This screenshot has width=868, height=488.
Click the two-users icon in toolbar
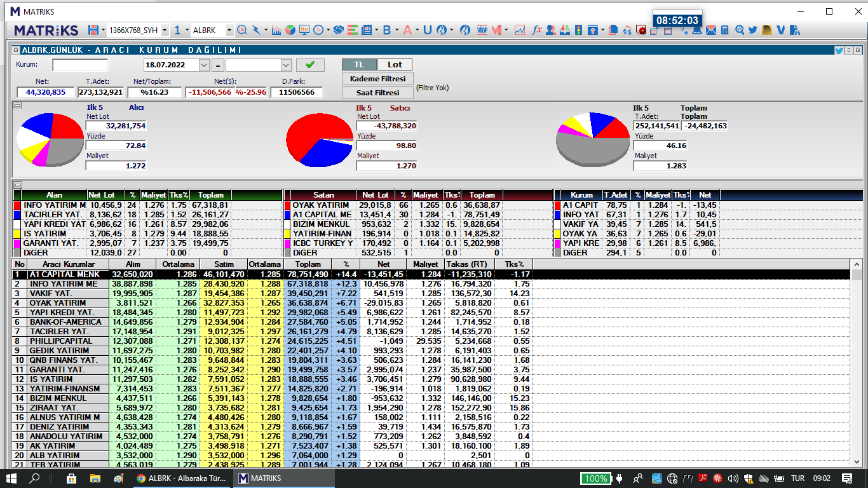pyautogui.click(x=551, y=30)
